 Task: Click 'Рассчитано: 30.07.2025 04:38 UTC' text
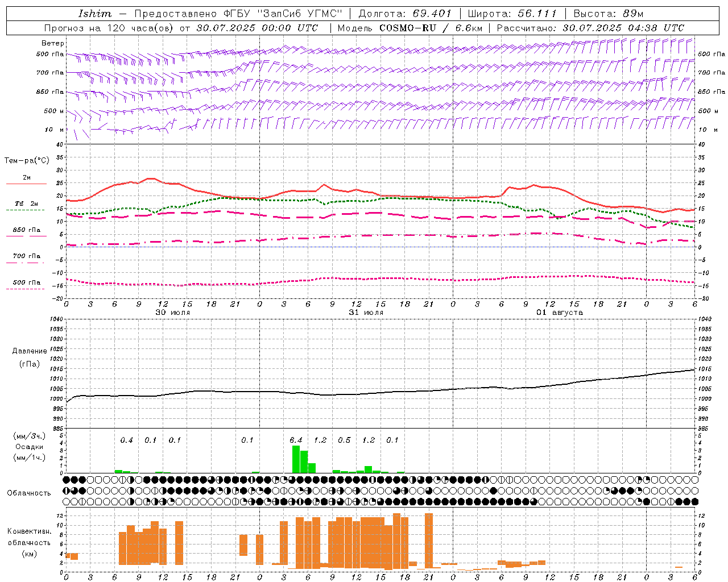tap(590, 28)
